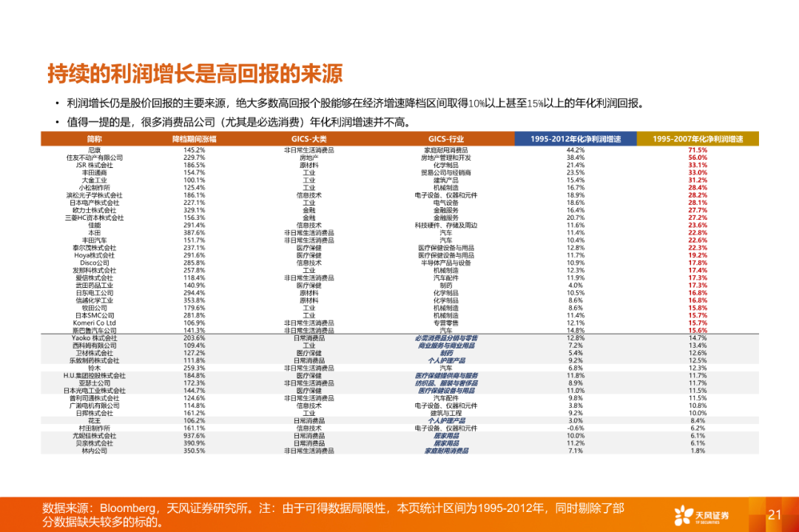This screenshot has width=799, height=532.
Task: Click the company 日东电工公司
Action: pyautogui.click(x=94, y=293)
